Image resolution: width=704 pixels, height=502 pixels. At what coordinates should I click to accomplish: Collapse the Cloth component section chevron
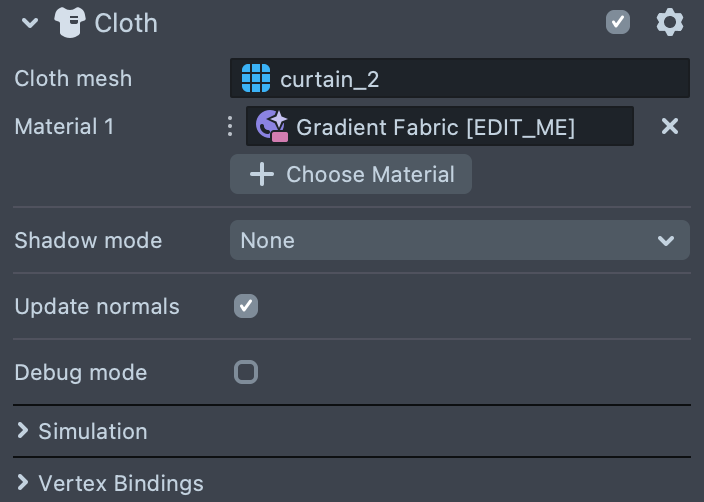click(x=29, y=22)
